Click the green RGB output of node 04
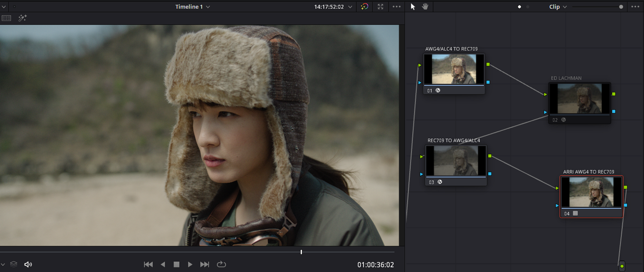The image size is (644, 272). [625, 188]
